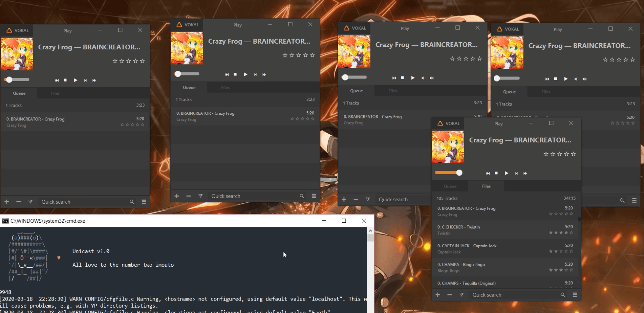Image resolution: width=644 pixels, height=313 pixels.
Task: Click the VOKAL triangle logo in the leftmost window
Action: click(x=9, y=31)
